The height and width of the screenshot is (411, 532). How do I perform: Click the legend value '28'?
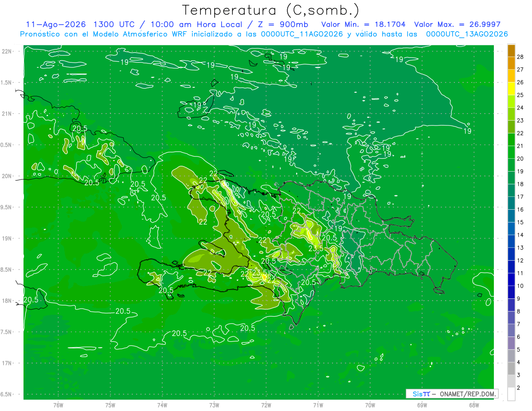click(520, 56)
